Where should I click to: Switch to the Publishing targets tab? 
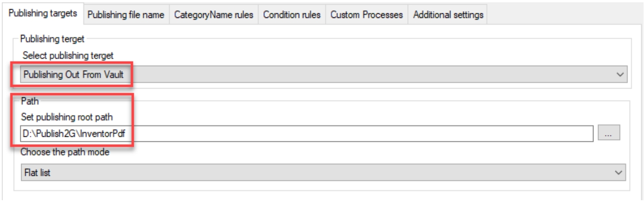[x=43, y=13]
